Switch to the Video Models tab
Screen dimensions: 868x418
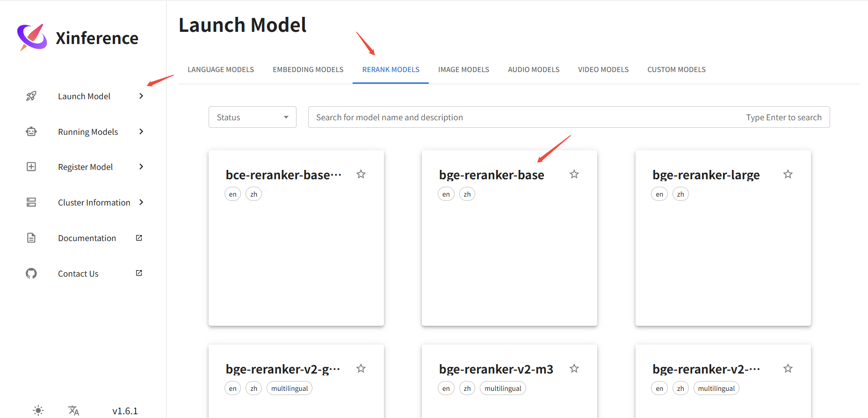(x=603, y=69)
